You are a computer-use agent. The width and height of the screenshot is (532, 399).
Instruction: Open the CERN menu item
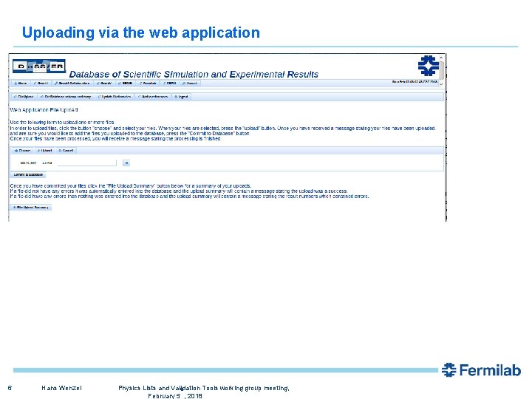170,83
